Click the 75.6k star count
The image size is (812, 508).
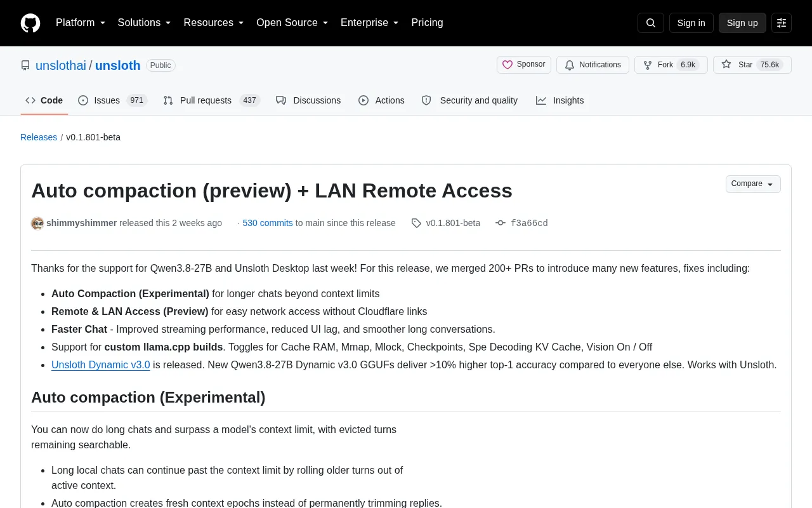[x=769, y=65]
